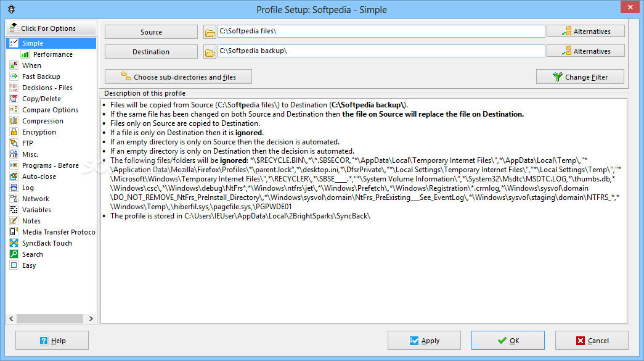
Task: Click the When schedule icon
Action: 14,65
